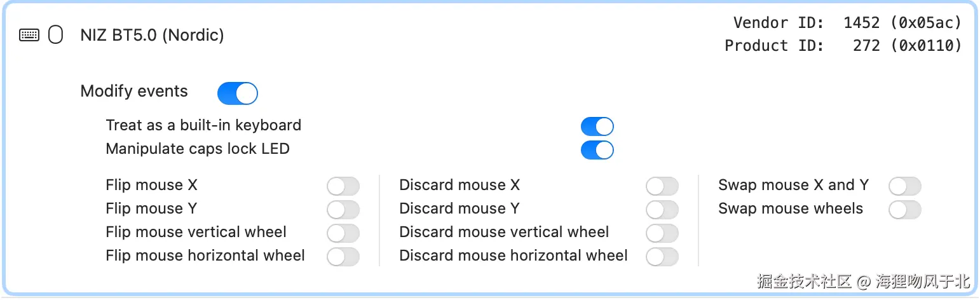Enable Flip mouse X
Image resolution: width=980 pixels, height=300 pixels.
[x=343, y=186]
